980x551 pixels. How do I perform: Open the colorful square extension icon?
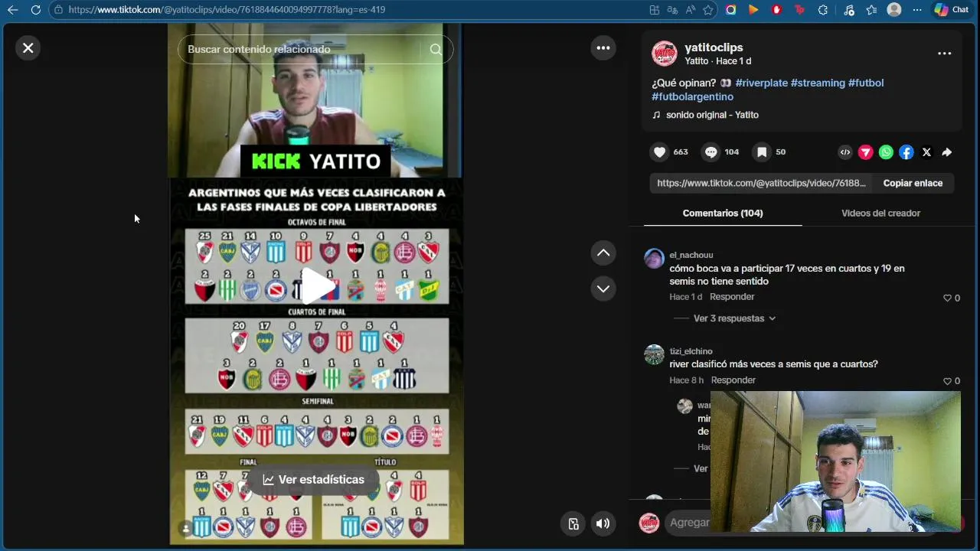coord(731,10)
